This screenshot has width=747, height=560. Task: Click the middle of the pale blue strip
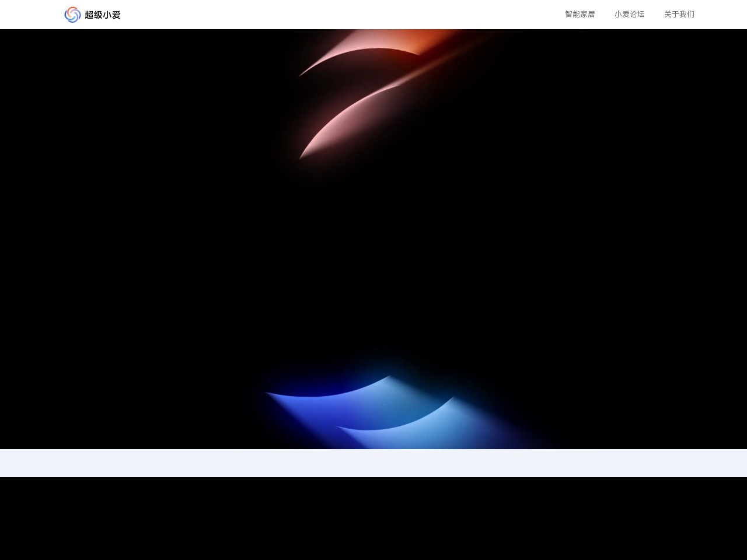pos(373,463)
